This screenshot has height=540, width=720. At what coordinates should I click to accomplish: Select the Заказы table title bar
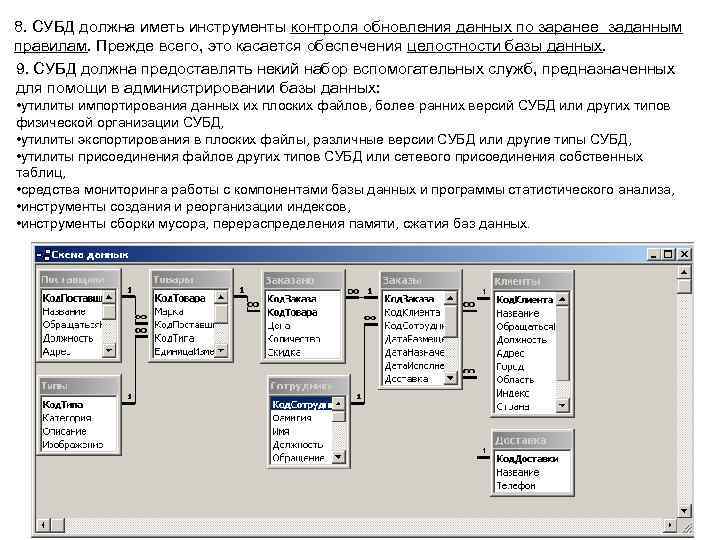pyautogui.click(x=421, y=280)
